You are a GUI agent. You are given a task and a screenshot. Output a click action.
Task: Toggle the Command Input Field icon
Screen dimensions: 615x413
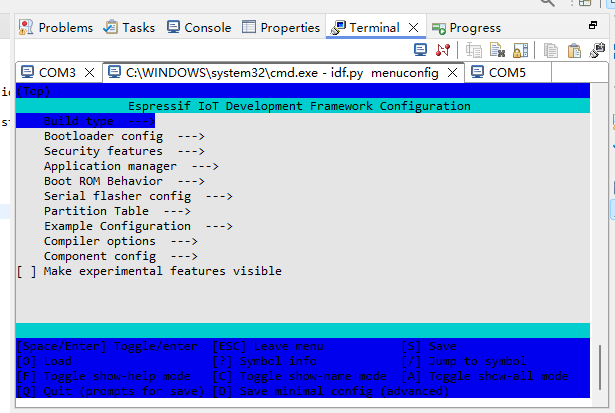pyautogui.click(x=474, y=51)
